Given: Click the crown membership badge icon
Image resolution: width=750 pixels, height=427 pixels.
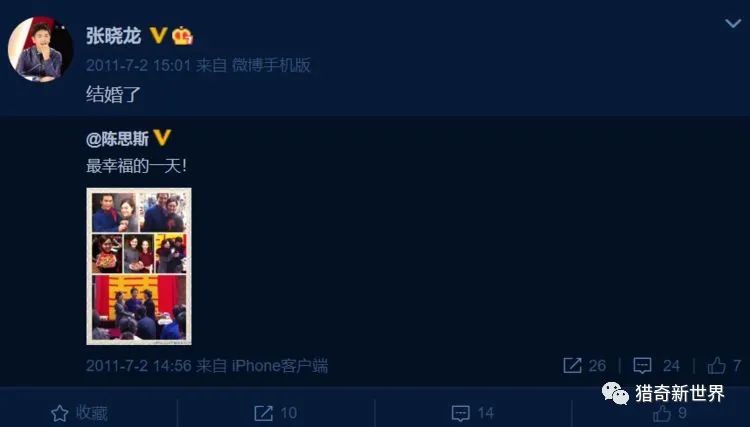Looking at the screenshot, I should (182, 36).
